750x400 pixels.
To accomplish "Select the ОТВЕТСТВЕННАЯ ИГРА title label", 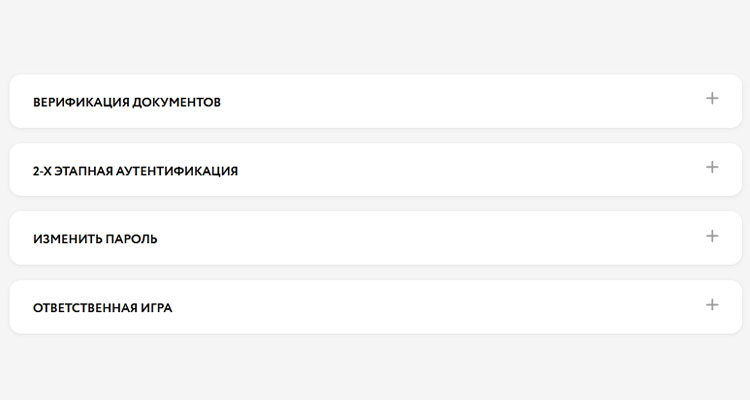I will pos(102,308).
